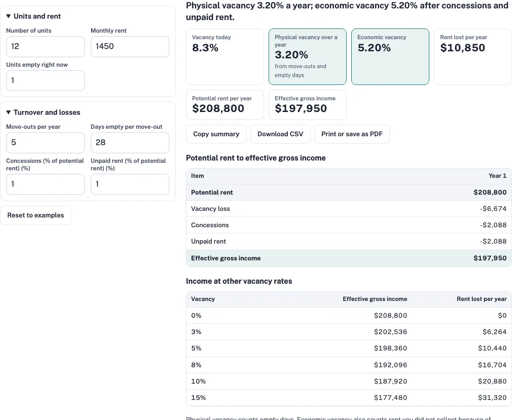Edit the Days empty per move-out field
Screen dimensions: 512x420
point(130,143)
